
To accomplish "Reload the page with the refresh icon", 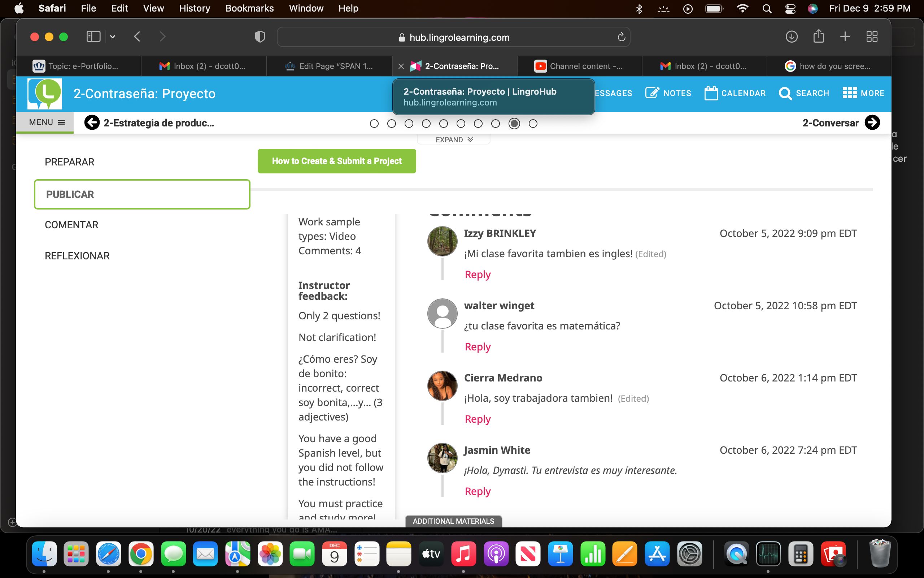I will tap(621, 37).
